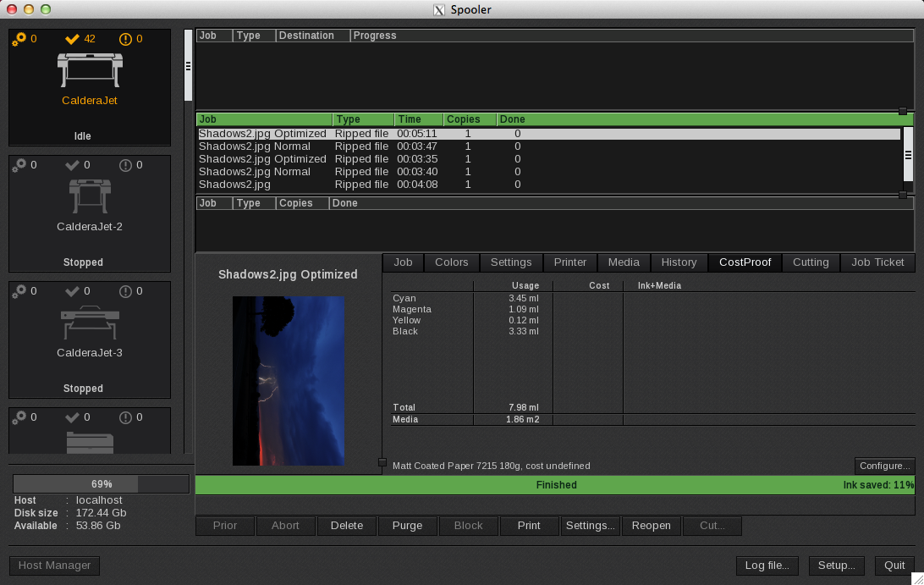
Task: Open the Setup... dialog
Action: (x=836, y=566)
